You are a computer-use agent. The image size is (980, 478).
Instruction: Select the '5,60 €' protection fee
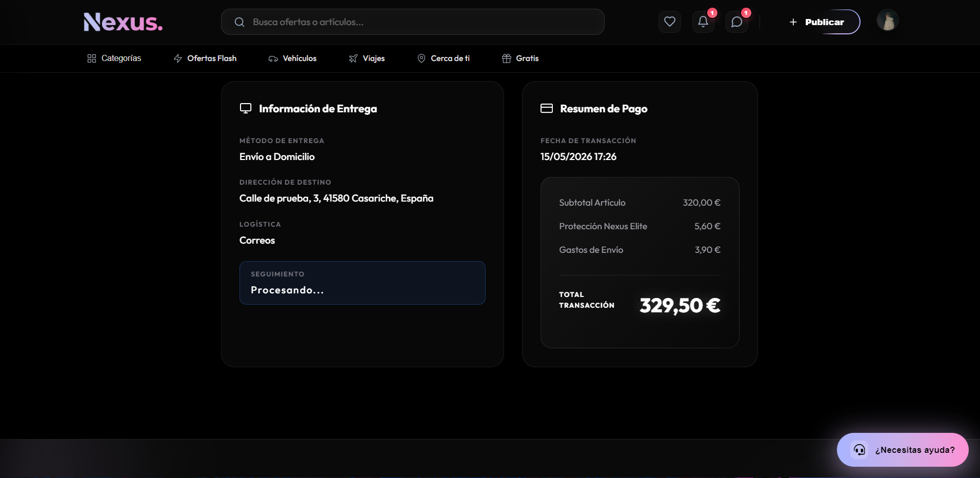708,226
